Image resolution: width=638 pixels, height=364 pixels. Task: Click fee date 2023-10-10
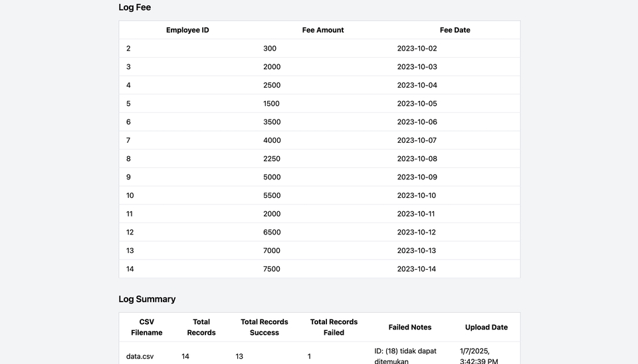point(416,195)
